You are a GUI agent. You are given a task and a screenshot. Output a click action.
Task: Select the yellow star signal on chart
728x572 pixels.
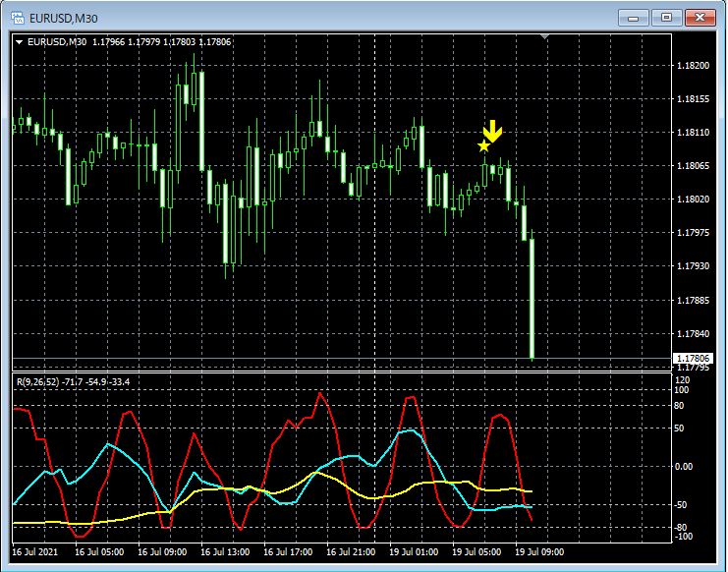click(x=483, y=145)
